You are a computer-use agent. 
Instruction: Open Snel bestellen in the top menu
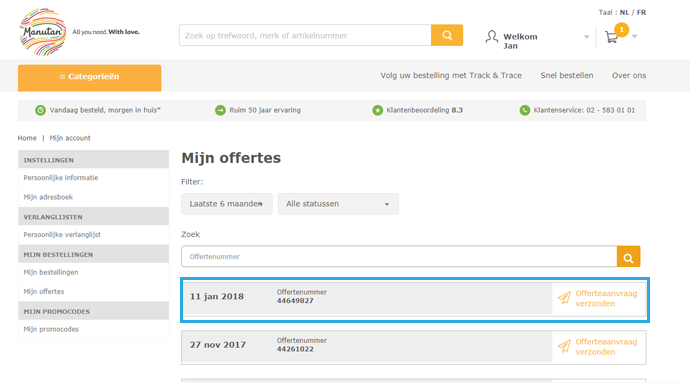tap(567, 75)
